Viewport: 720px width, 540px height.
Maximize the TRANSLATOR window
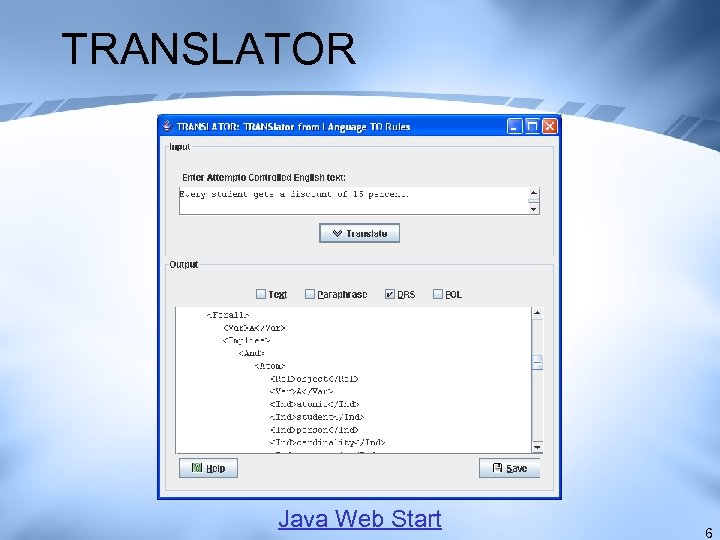point(532,126)
